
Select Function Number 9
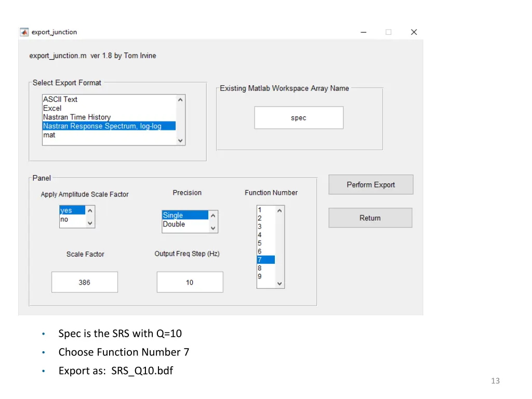click(x=266, y=276)
